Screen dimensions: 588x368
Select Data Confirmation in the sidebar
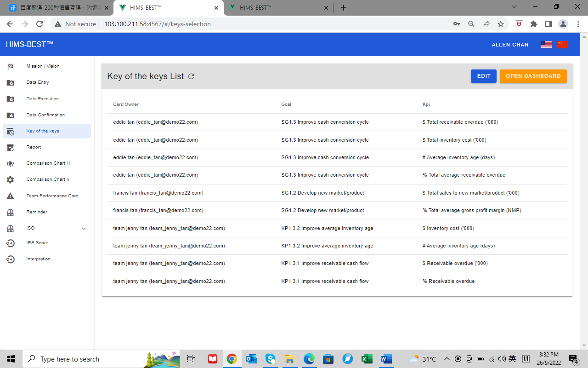[x=45, y=115]
